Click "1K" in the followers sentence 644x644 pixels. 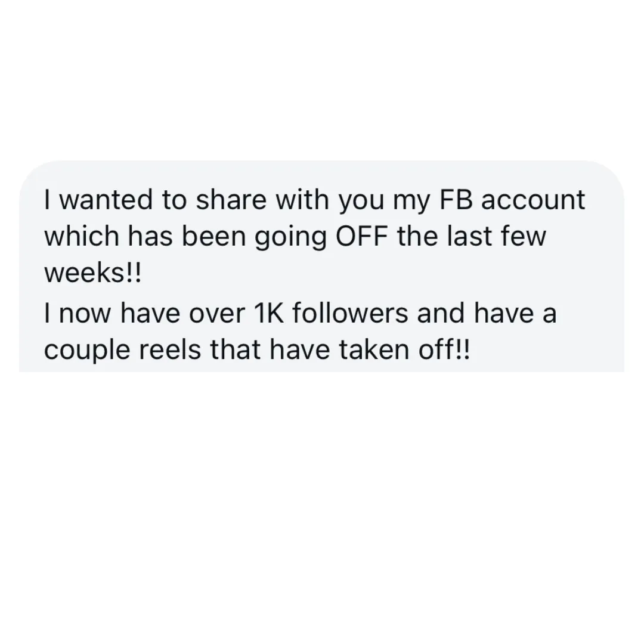point(269,313)
